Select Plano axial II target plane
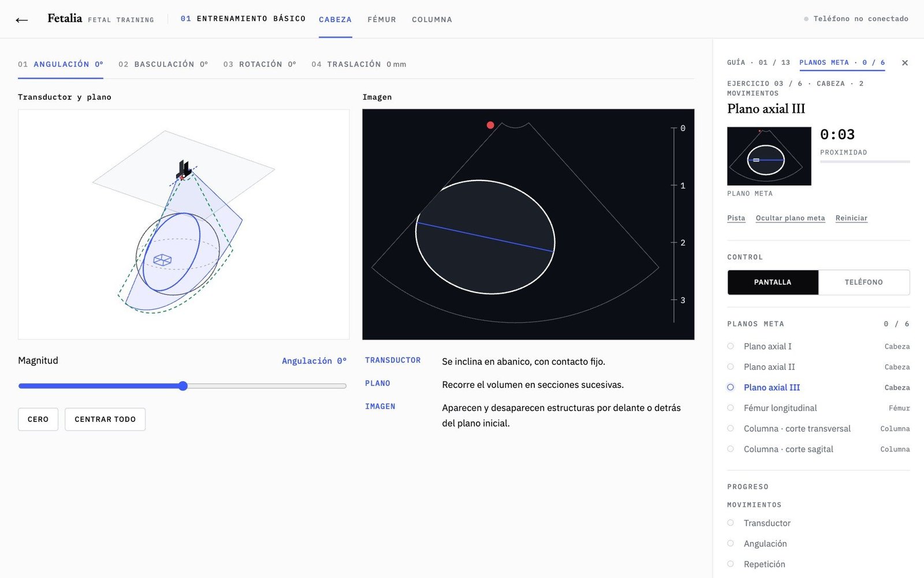This screenshot has width=924, height=578. tap(818, 367)
